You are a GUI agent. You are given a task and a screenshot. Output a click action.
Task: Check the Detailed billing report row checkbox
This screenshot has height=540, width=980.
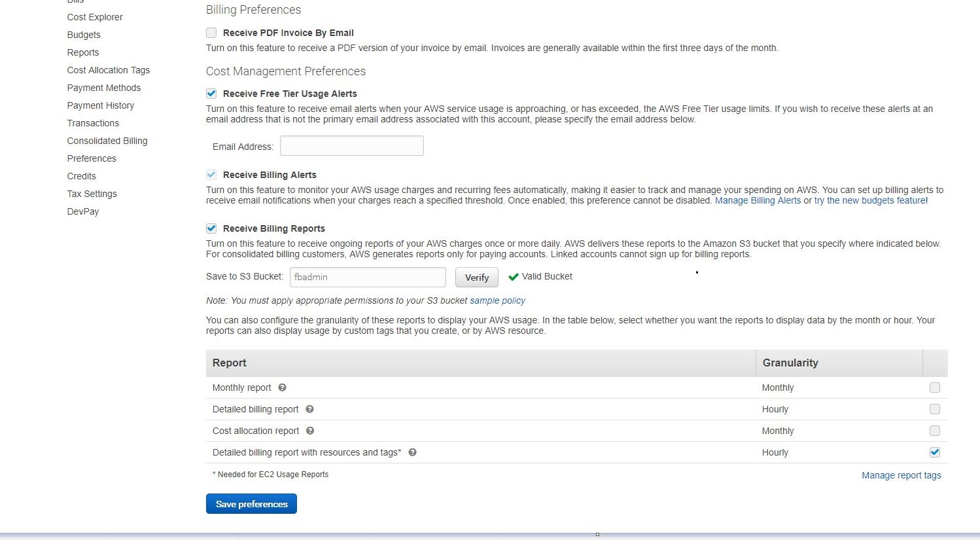click(935, 409)
